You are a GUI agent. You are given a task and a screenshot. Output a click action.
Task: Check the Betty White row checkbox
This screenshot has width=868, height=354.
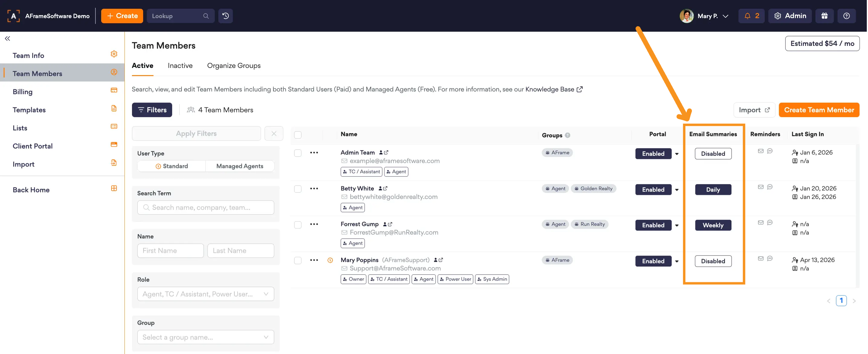point(297,189)
